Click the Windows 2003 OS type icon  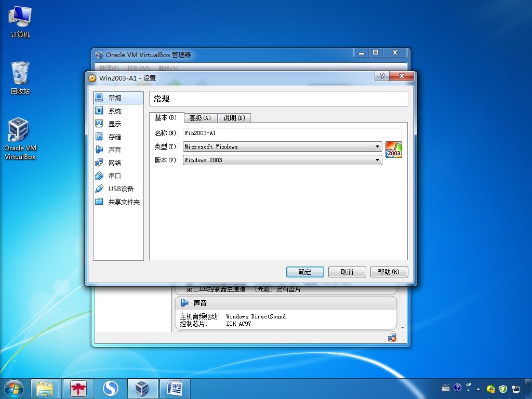(x=394, y=150)
